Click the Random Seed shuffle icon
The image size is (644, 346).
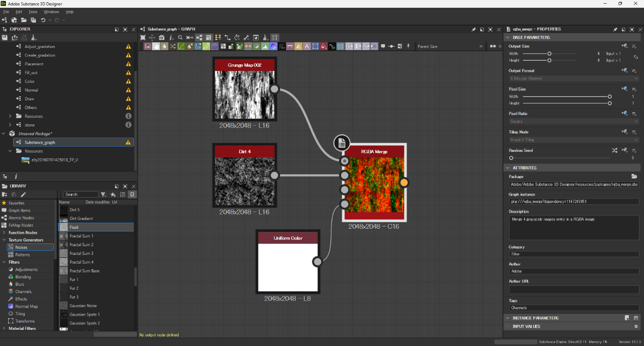tap(615, 150)
